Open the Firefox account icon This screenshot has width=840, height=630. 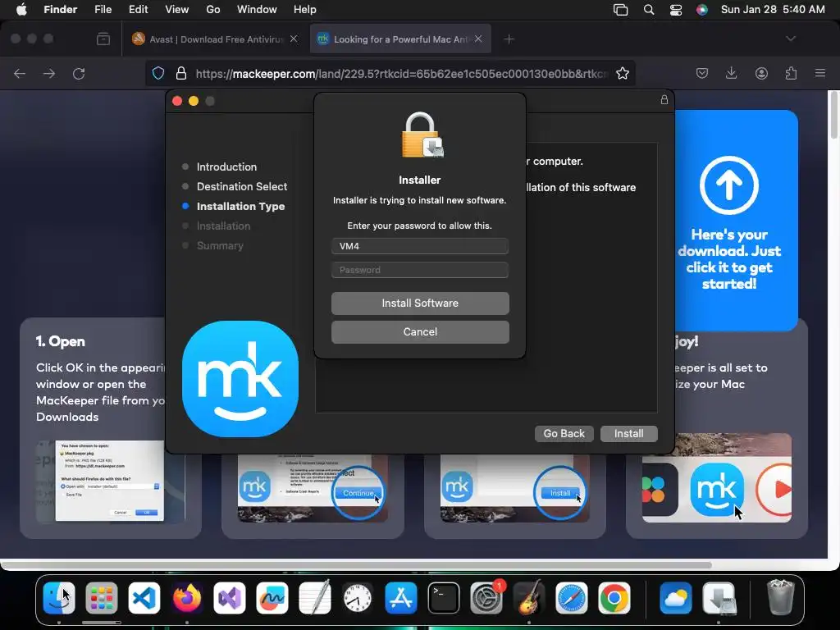pos(761,73)
